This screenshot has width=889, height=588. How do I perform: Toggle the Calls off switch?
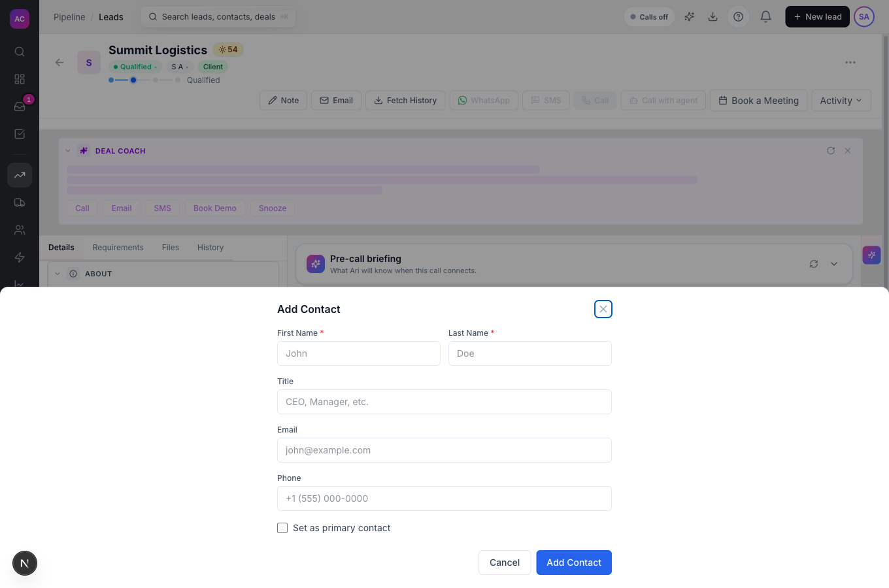click(649, 17)
